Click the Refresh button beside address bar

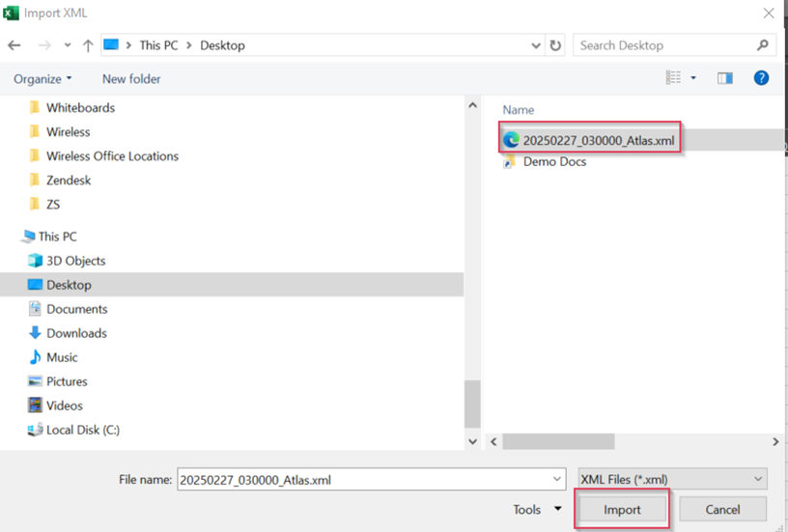point(555,45)
